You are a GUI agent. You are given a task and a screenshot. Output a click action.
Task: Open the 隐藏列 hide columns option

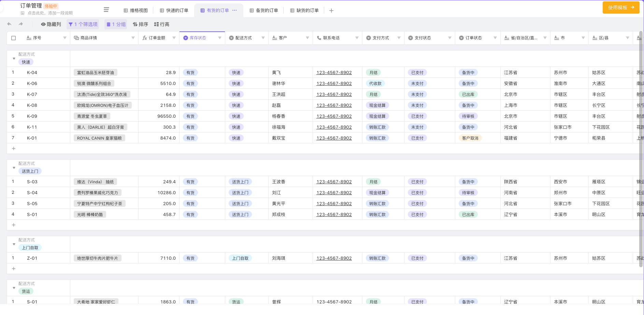(x=51, y=24)
